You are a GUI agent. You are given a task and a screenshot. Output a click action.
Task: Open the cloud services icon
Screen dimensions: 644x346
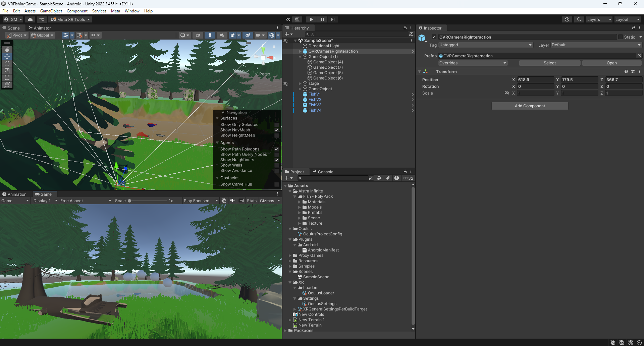click(x=30, y=19)
